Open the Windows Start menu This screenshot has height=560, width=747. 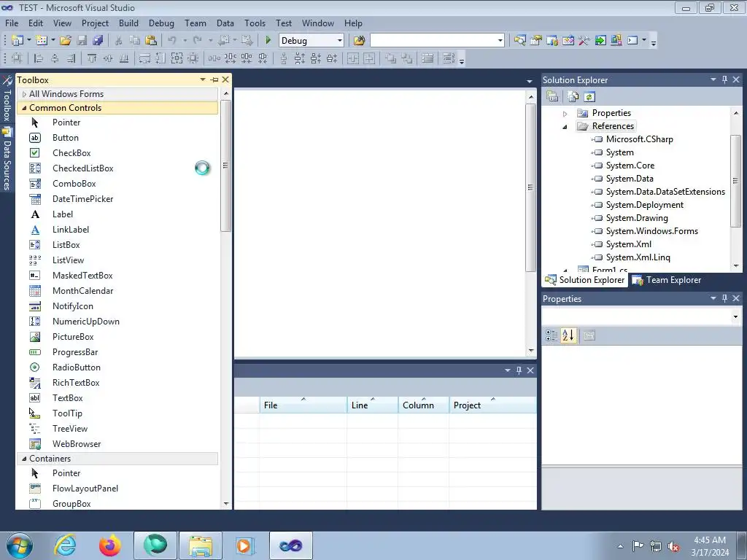tap(20, 545)
